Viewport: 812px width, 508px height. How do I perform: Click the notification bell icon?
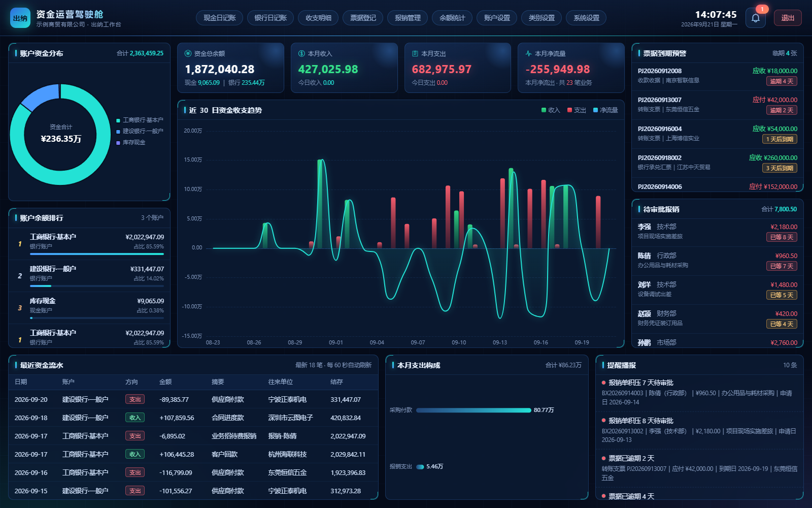coord(755,18)
